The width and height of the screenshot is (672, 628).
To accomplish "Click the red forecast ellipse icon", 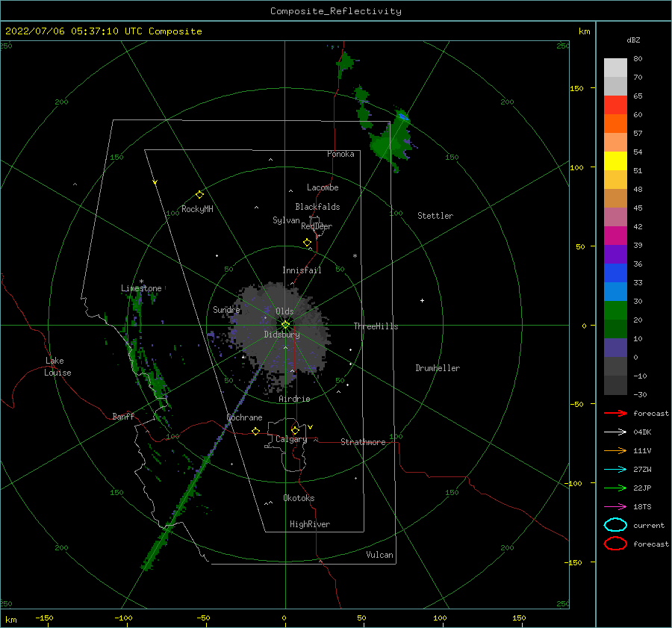I will pyautogui.click(x=615, y=544).
